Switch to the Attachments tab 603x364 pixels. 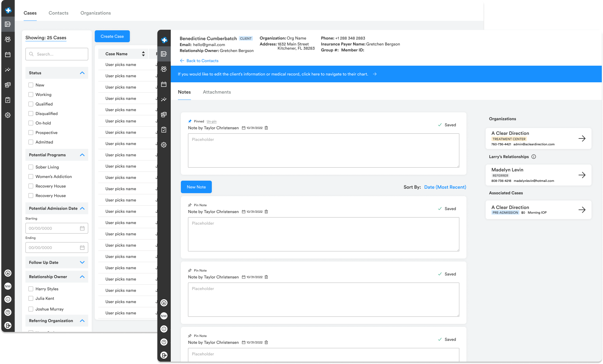(x=217, y=92)
